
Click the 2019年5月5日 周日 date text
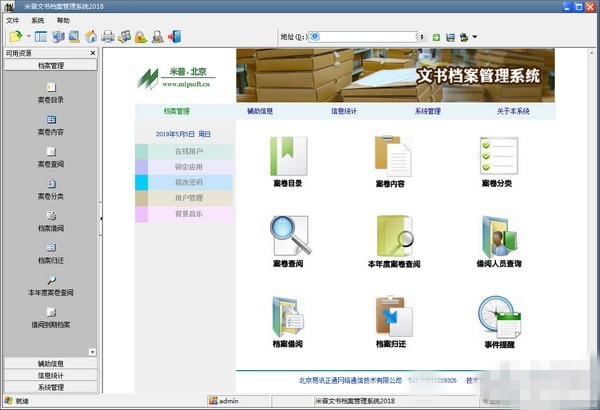coord(183,134)
